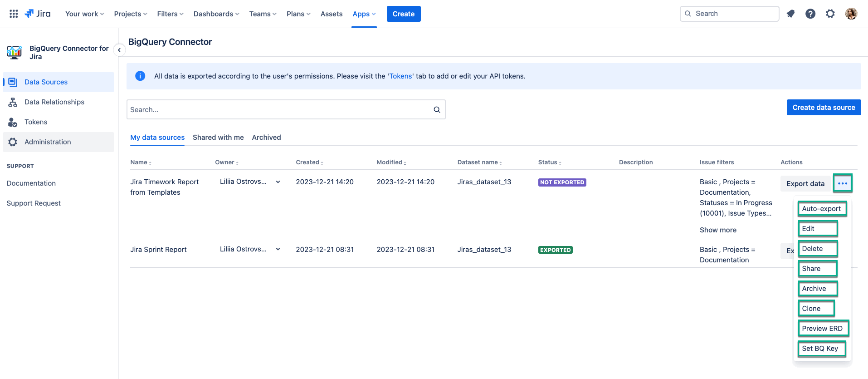Open the settings gear icon

830,14
